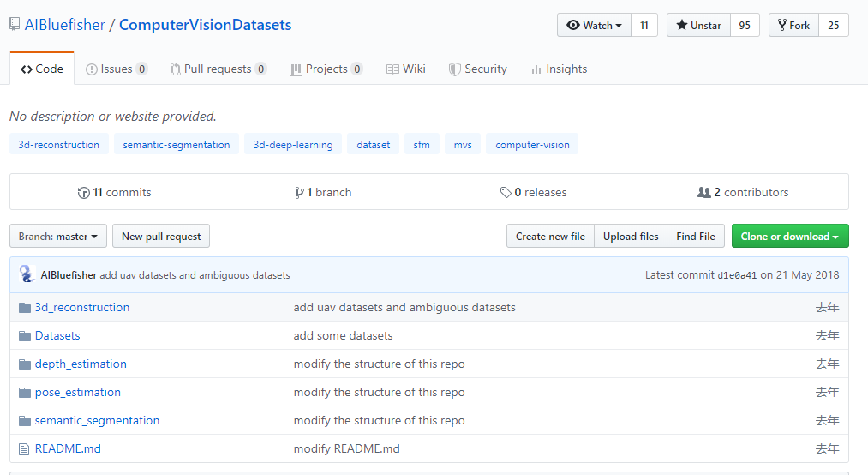The image size is (868, 475).
Task: Click the semantic_segmentation folder icon
Action: pyautogui.click(x=24, y=420)
